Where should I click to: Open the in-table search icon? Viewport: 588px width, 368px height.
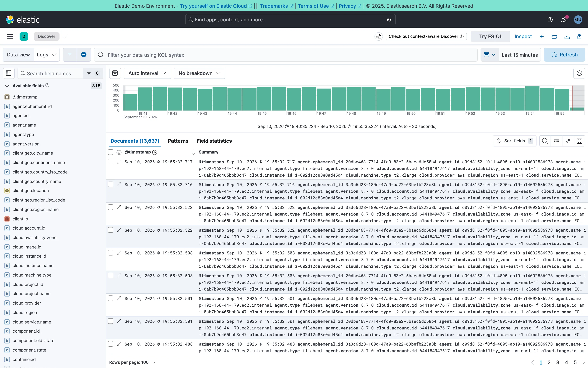pyautogui.click(x=545, y=141)
